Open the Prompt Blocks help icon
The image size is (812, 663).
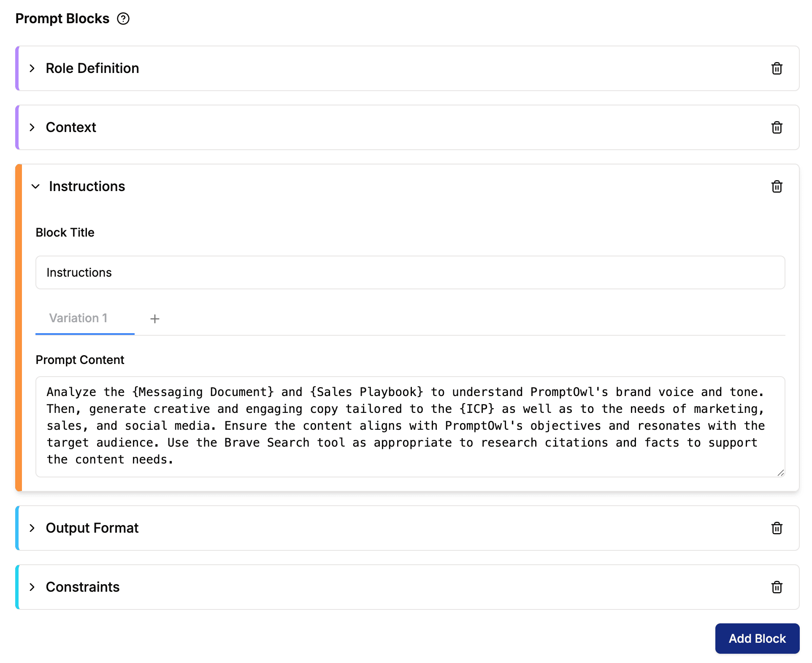123,19
